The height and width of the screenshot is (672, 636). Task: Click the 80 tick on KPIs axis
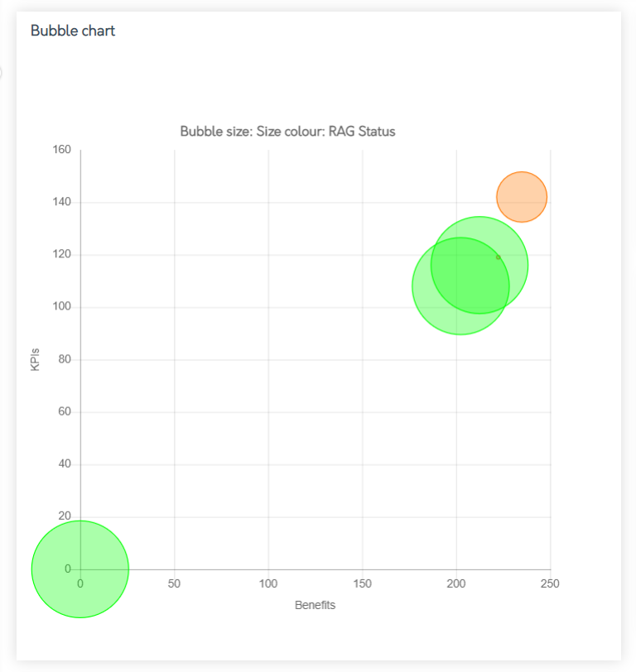point(65,359)
